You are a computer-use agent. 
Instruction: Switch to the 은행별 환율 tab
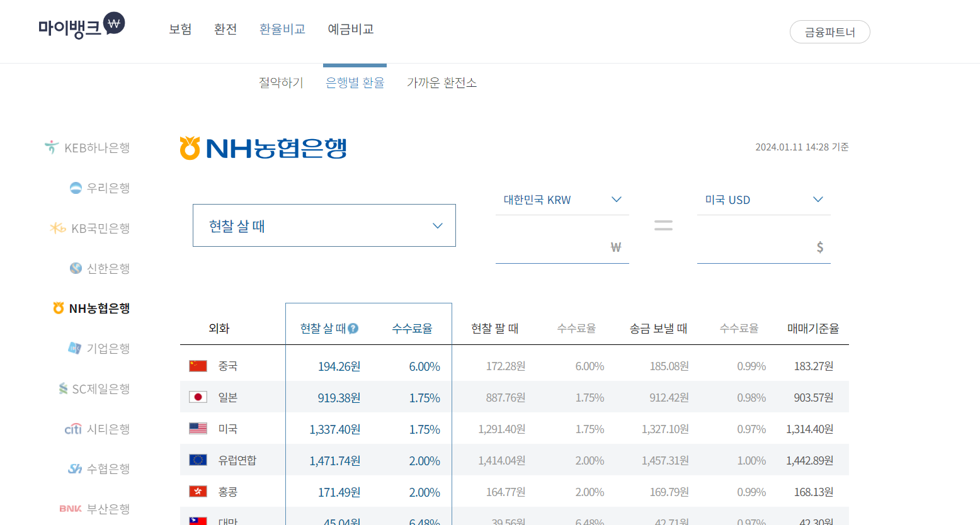tap(355, 82)
